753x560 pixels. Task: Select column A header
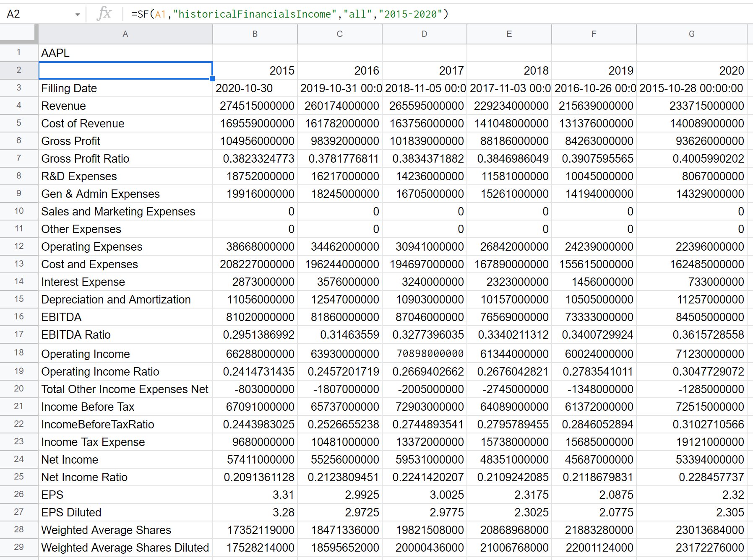click(x=125, y=34)
